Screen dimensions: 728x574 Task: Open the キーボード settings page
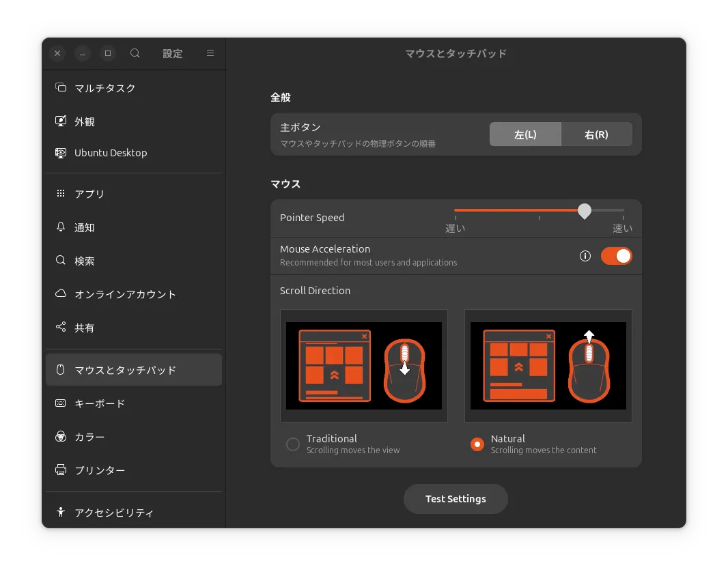point(134,403)
